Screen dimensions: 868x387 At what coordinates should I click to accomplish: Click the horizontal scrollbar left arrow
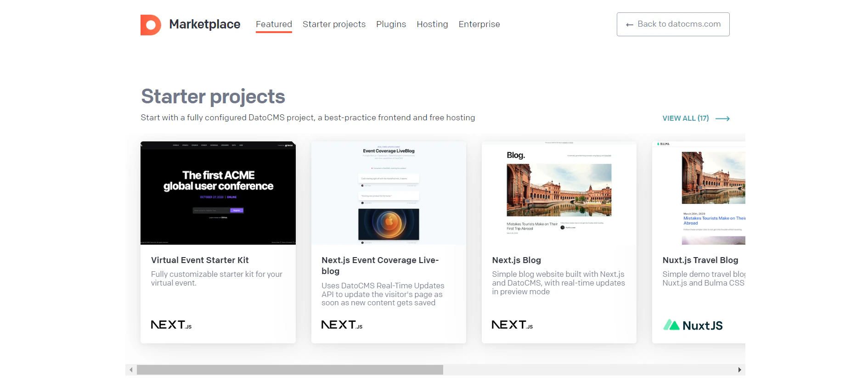coord(131,370)
